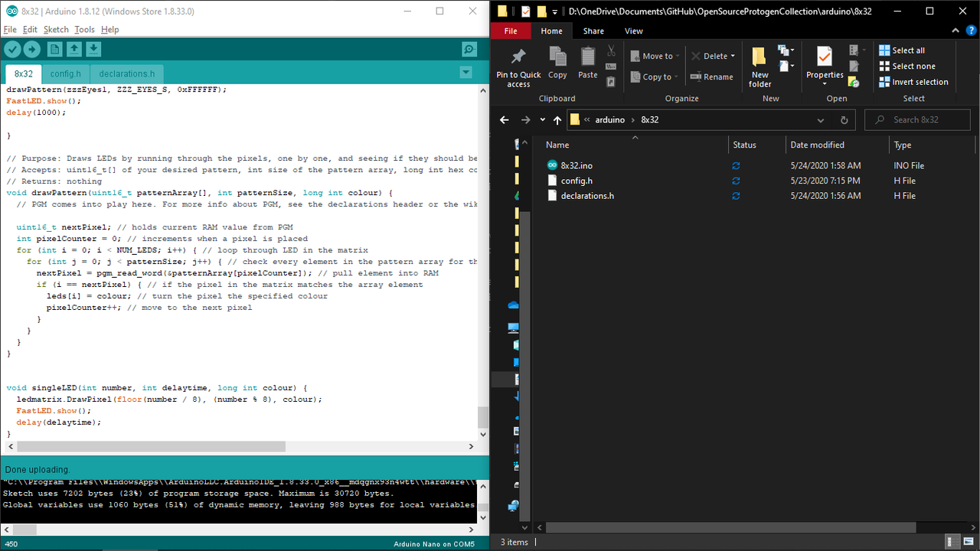
Task: Open the Move to dropdown
Action: click(x=655, y=55)
